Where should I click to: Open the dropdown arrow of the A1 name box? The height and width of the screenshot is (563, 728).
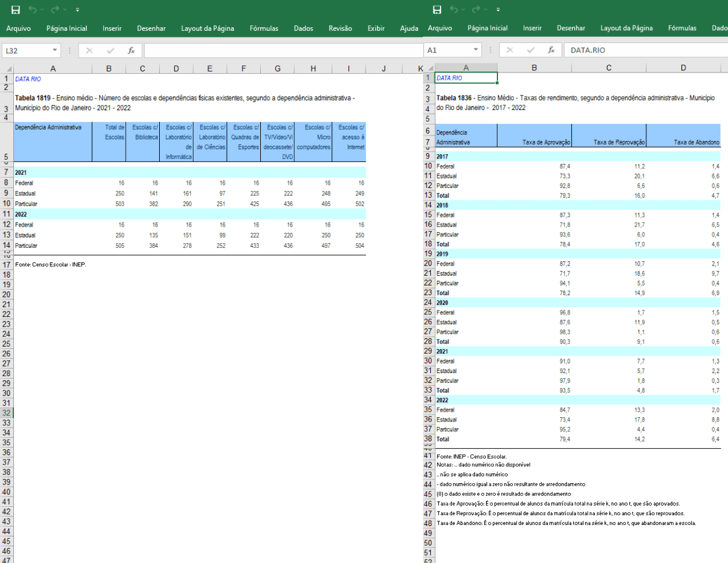coord(476,51)
